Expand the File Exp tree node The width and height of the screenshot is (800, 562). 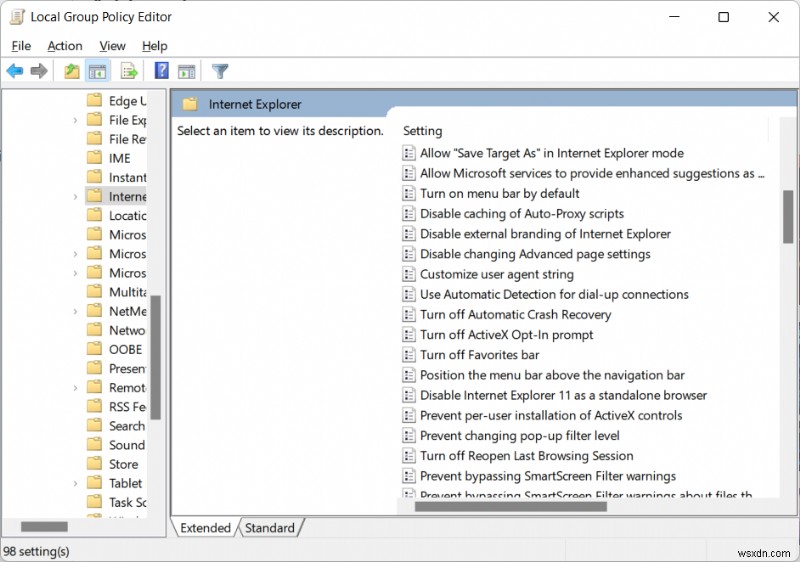coord(75,120)
